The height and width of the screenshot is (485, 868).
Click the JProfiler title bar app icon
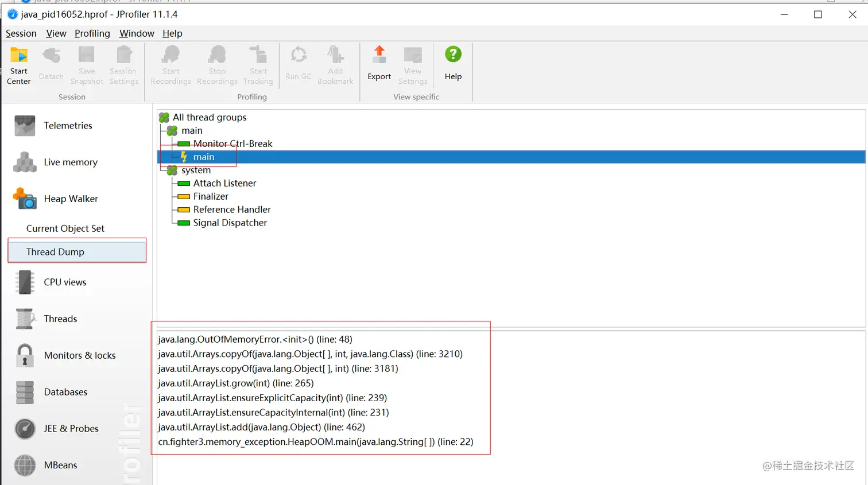pyautogui.click(x=13, y=14)
